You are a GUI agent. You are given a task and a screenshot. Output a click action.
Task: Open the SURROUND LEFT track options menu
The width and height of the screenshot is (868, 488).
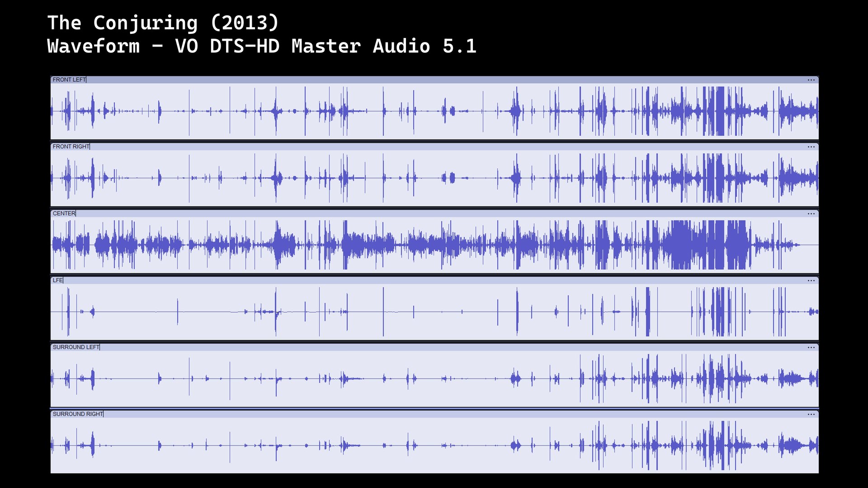click(811, 347)
